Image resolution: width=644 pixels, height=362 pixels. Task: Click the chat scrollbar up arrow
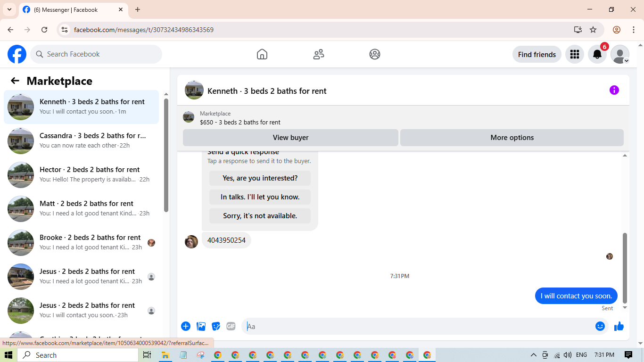click(625, 156)
